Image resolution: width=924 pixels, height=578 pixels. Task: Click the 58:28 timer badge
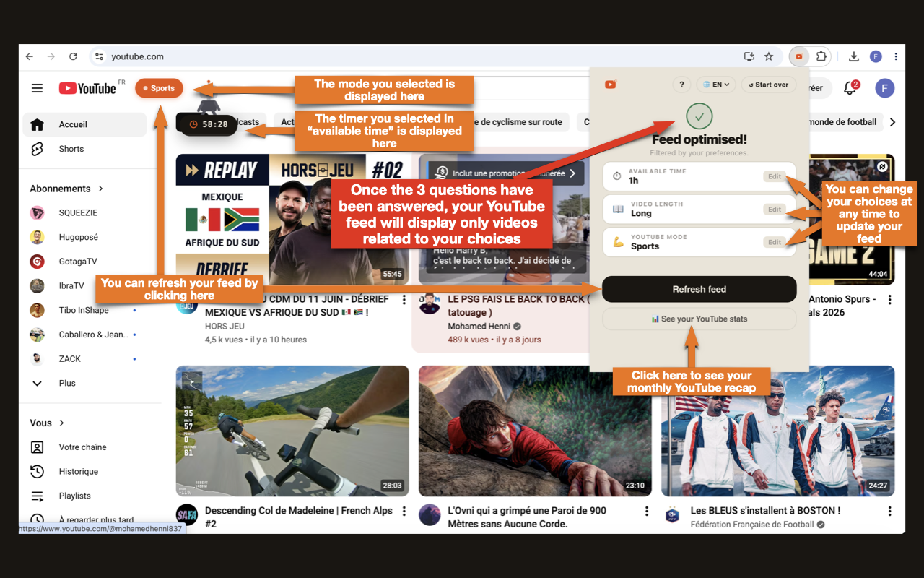click(207, 124)
